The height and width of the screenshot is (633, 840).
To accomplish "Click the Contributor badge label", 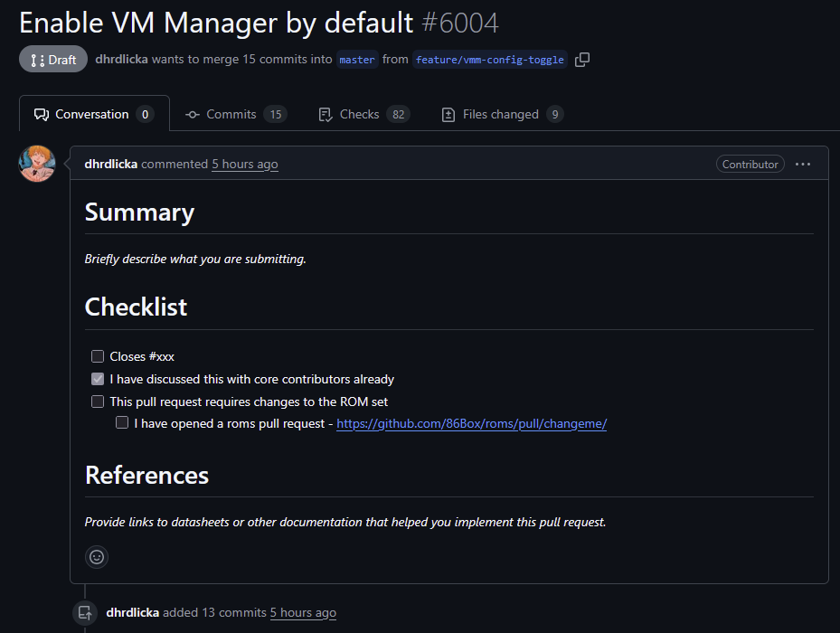I will (x=750, y=164).
